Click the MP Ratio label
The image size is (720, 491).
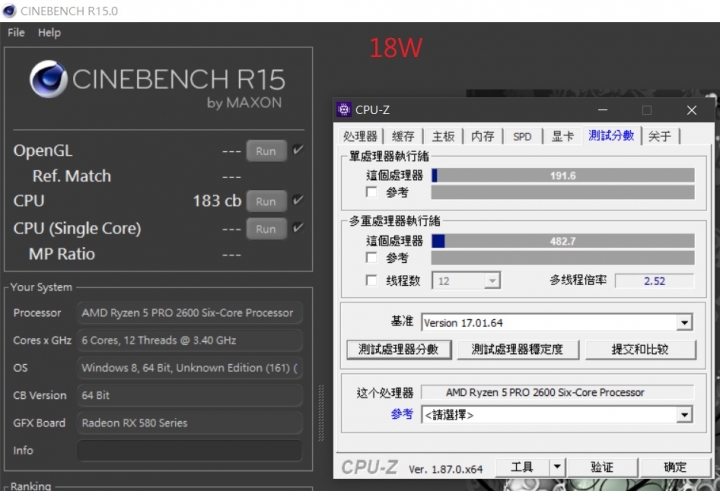[x=62, y=254]
